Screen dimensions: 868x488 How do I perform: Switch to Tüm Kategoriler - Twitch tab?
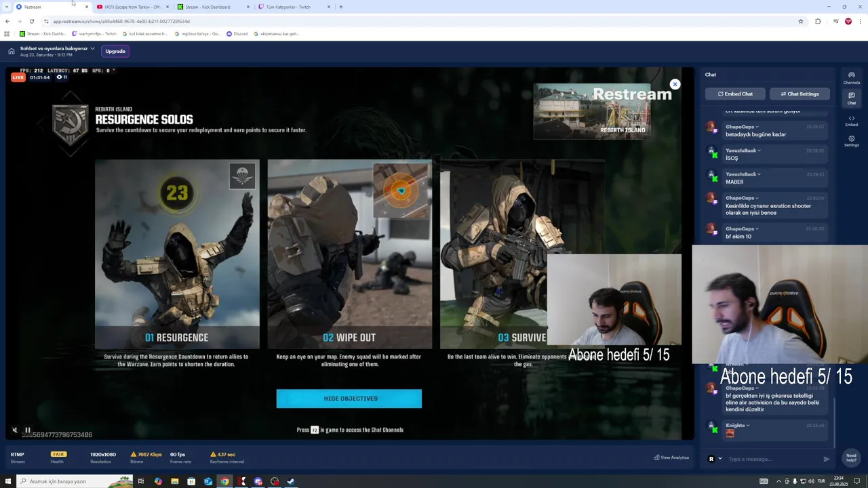[294, 7]
